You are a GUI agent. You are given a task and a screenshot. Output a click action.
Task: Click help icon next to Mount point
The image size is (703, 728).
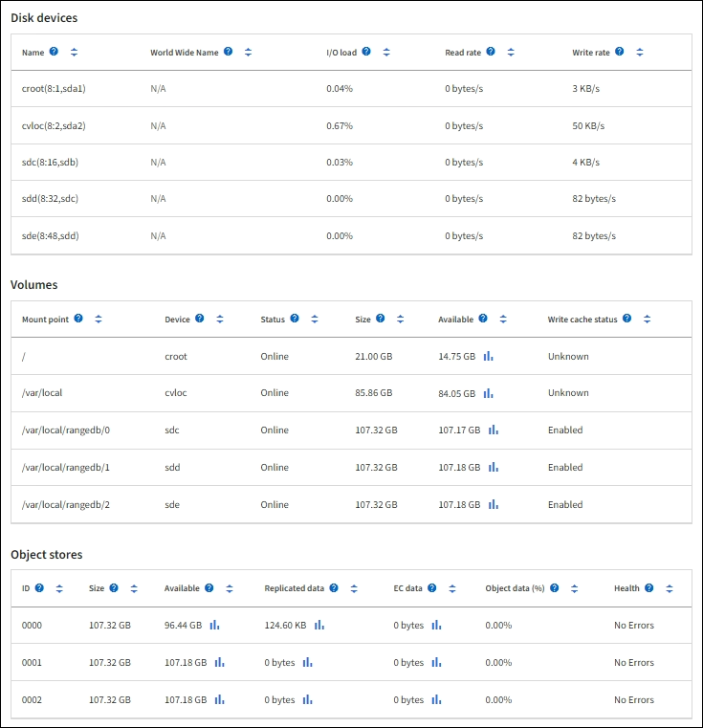pos(77,319)
